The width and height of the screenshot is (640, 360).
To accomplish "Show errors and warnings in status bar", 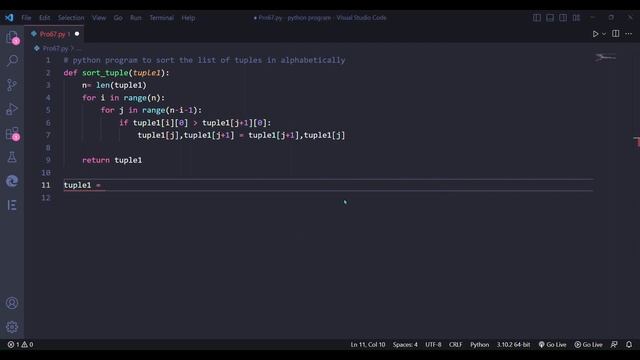I will [20, 344].
